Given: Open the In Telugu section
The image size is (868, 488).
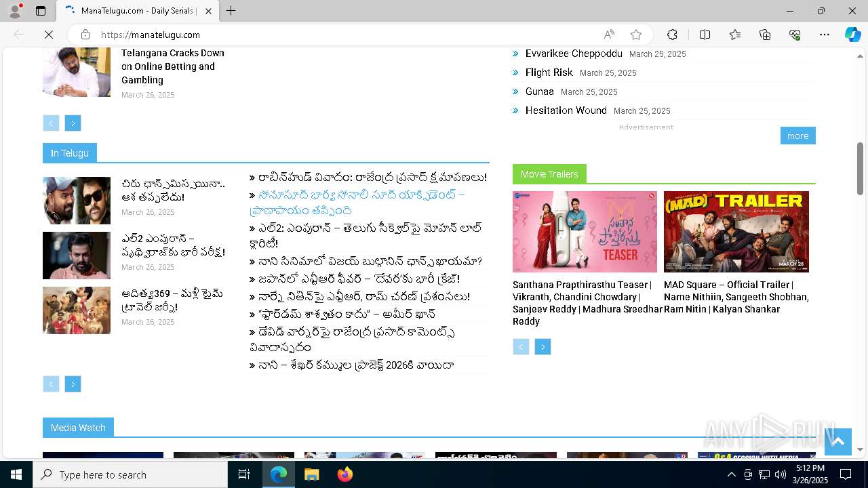Looking at the screenshot, I should [x=70, y=153].
